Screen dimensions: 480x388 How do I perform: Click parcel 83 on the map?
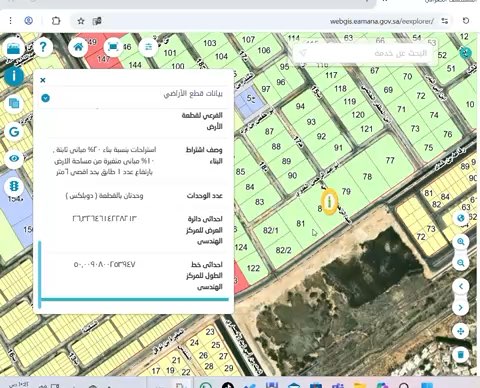259,202
